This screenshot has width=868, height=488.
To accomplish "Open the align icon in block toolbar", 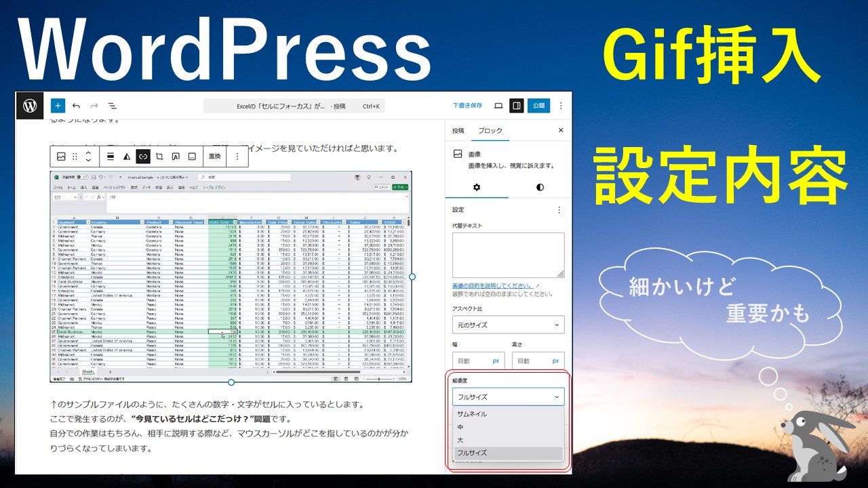I will [x=110, y=157].
